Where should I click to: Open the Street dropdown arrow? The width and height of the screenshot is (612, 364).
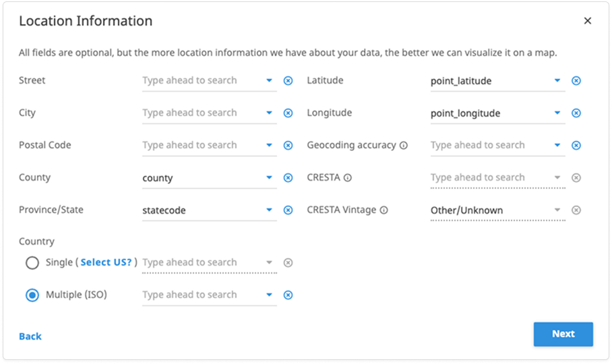(270, 80)
